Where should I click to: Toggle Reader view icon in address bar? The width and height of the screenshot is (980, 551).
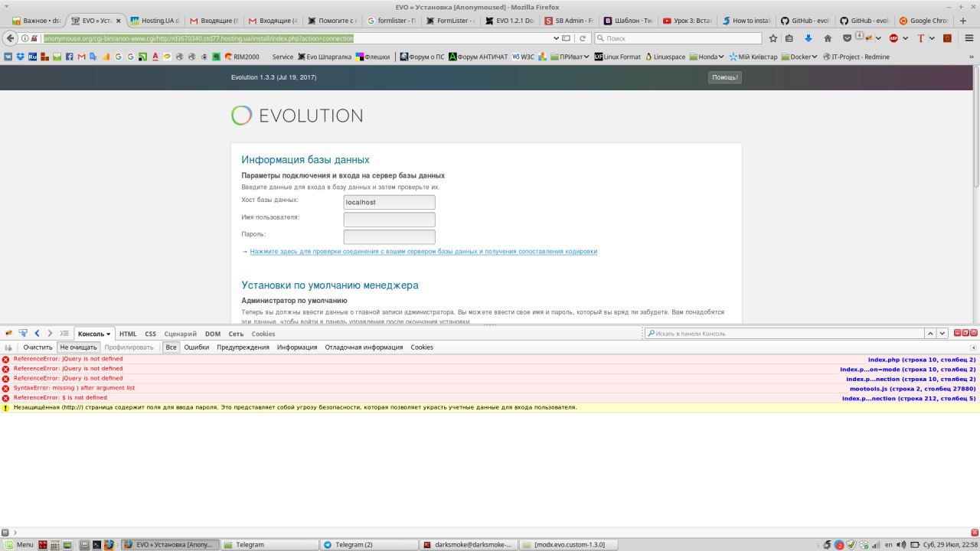click(566, 38)
